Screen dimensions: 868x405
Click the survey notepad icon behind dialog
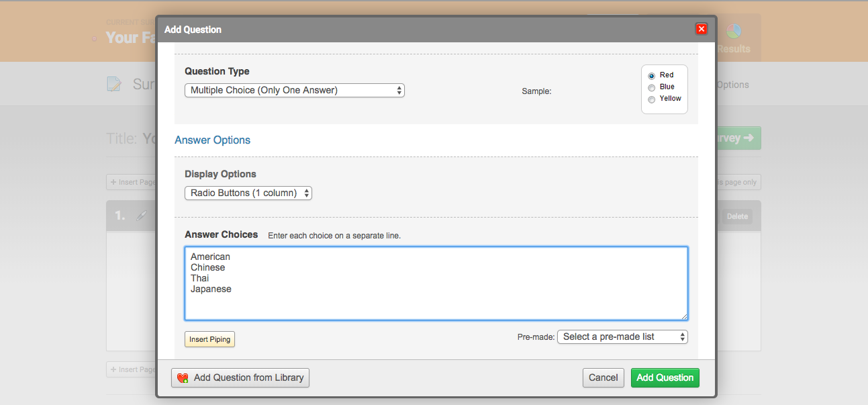point(115,84)
